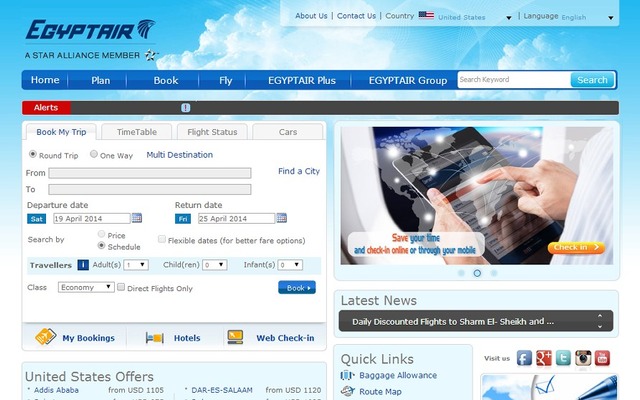Click the From city input field

point(150,173)
